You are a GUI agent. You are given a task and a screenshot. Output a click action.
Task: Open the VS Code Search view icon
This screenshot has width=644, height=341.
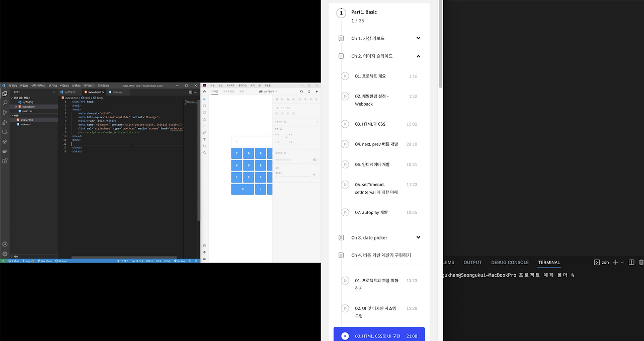(x=5, y=103)
